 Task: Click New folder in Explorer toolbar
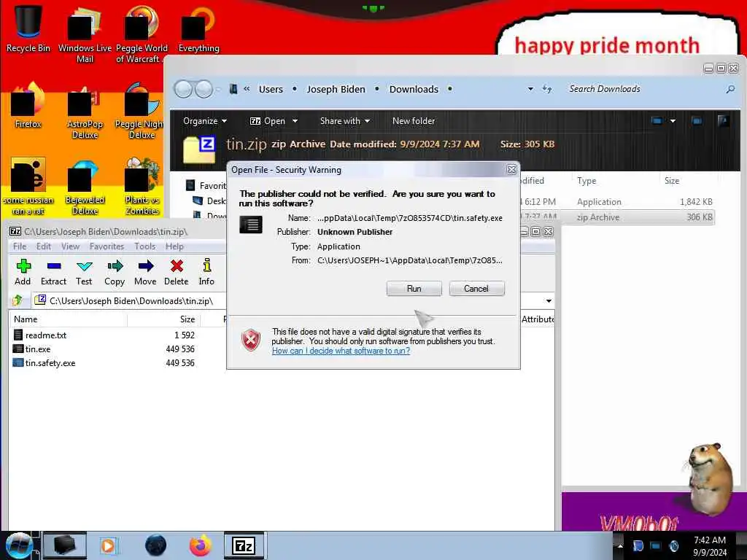click(414, 121)
